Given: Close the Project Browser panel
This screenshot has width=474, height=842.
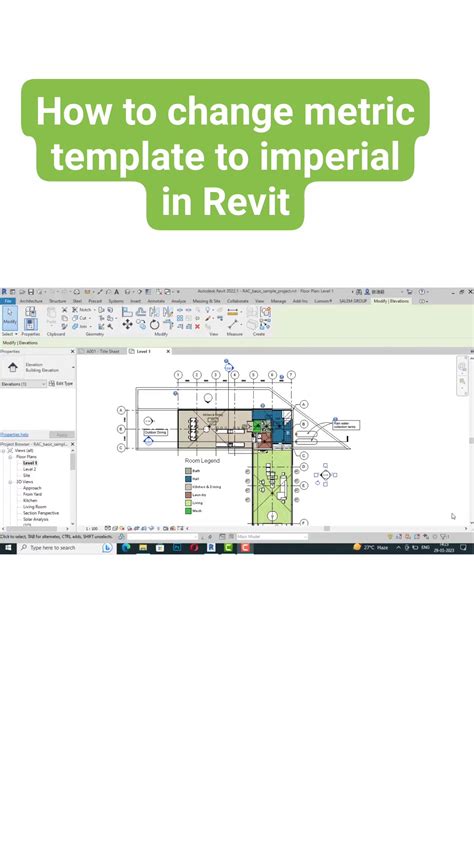Looking at the screenshot, I should click(x=72, y=445).
